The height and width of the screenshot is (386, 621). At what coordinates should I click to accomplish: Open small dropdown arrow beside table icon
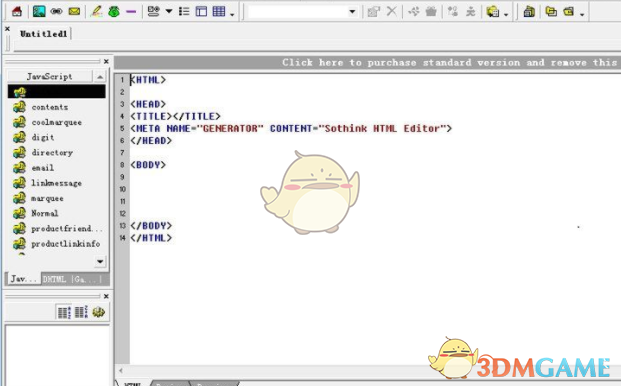tap(232, 15)
